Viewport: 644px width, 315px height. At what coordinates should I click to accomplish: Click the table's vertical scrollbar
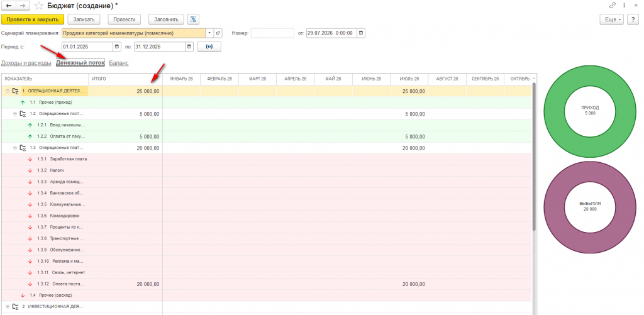(x=534, y=156)
